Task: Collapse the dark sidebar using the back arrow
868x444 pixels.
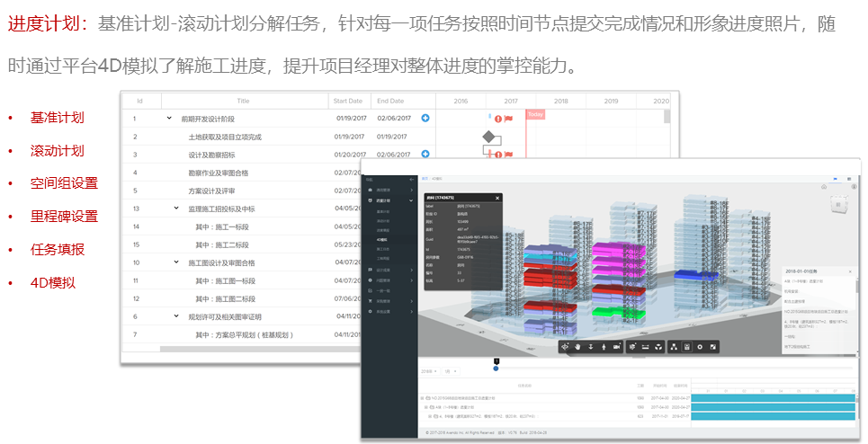Action: [411, 180]
